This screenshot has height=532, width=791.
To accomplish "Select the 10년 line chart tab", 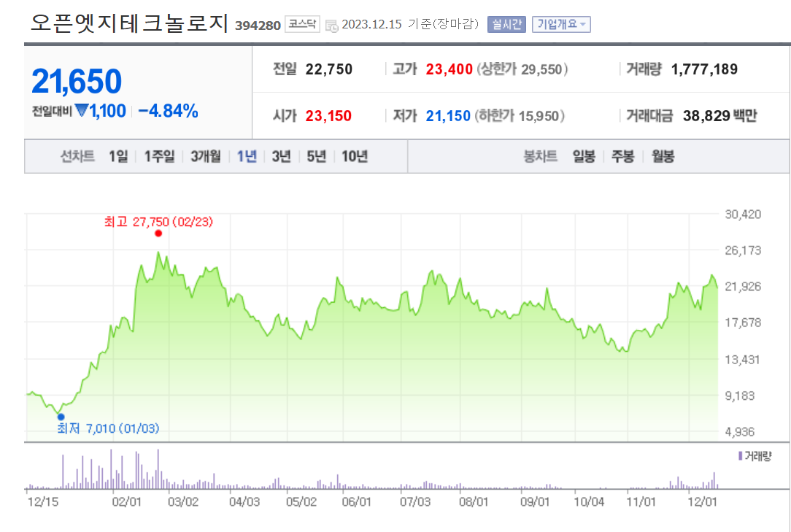I will click(x=354, y=156).
